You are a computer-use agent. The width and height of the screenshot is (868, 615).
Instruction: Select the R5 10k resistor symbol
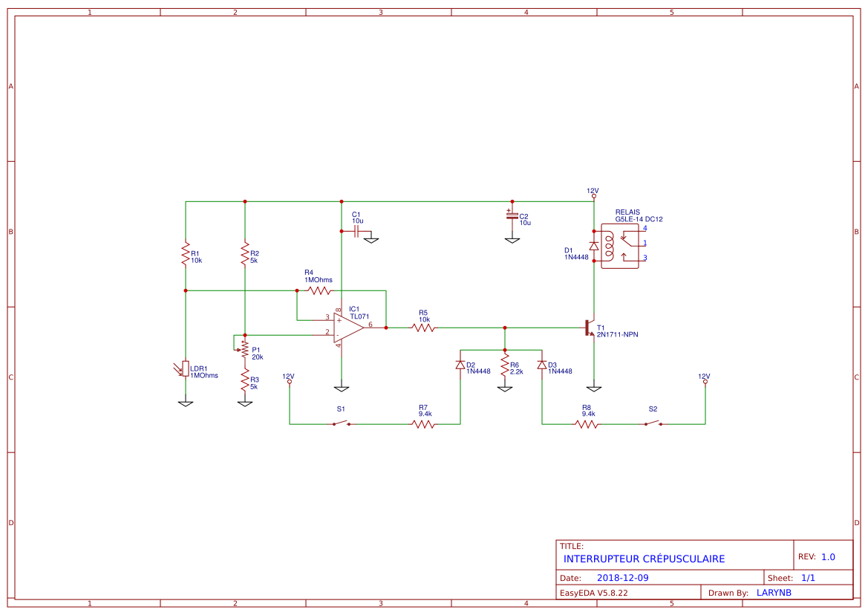pos(423,328)
